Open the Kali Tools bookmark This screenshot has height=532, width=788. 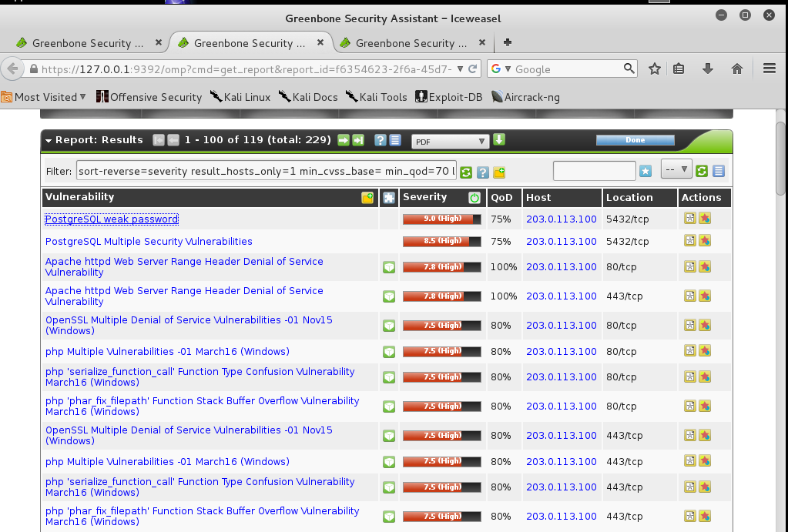(377, 97)
